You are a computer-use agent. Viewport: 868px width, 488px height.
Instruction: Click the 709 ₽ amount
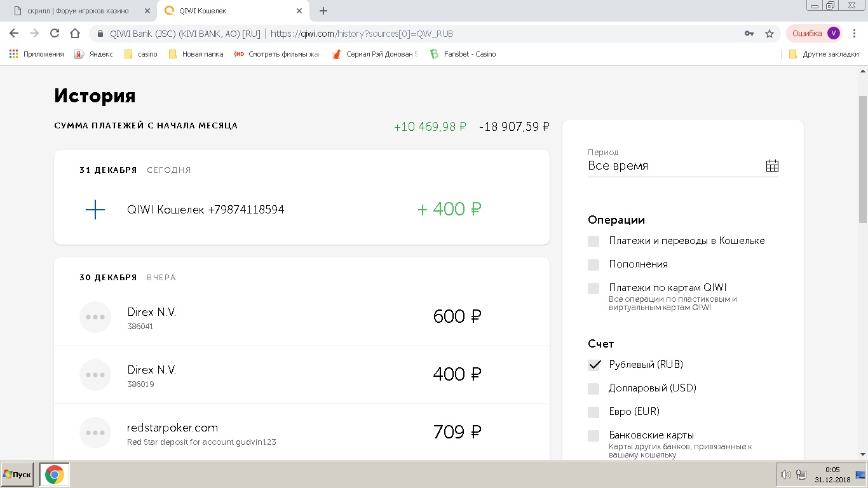457,432
